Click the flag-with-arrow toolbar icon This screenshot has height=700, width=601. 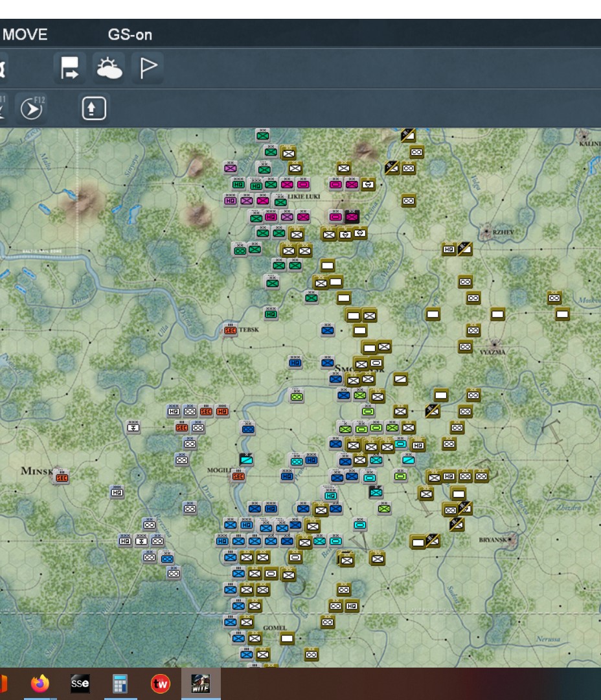pos(69,68)
